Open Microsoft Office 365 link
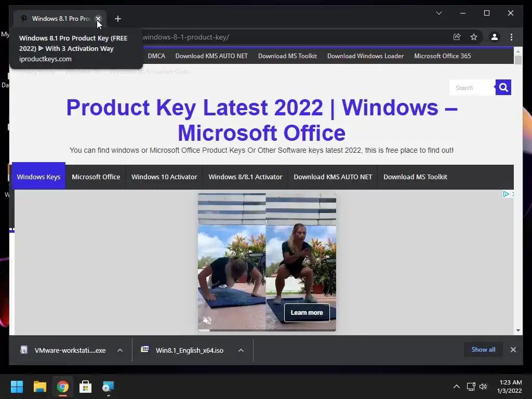Image resolution: width=532 pixels, height=399 pixels. (x=443, y=56)
